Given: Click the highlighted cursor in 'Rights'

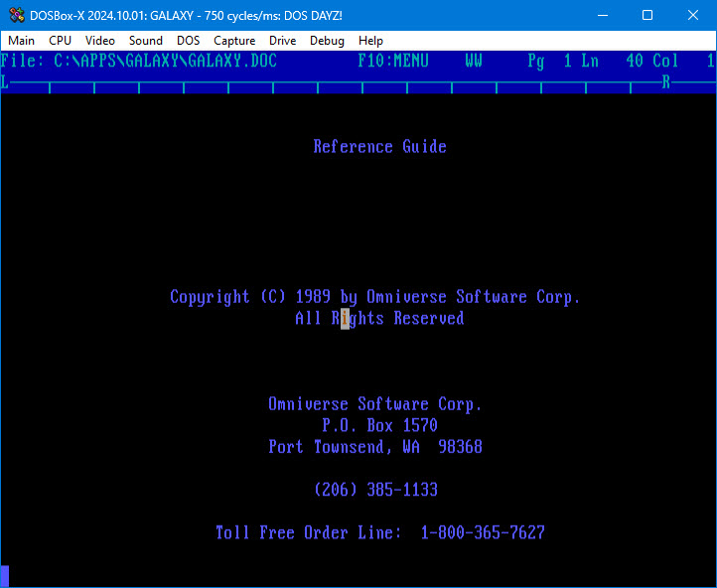Looking at the screenshot, I should 345,319.
